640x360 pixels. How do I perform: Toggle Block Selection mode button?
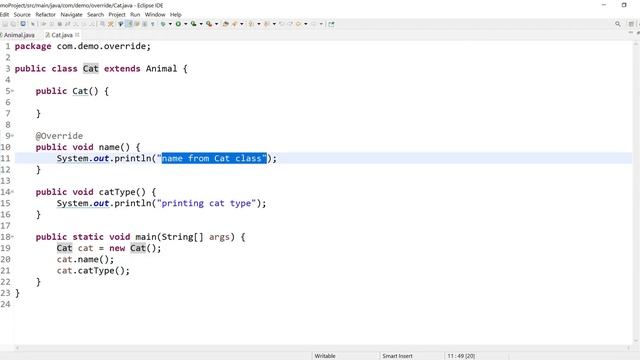pos(144,24)
